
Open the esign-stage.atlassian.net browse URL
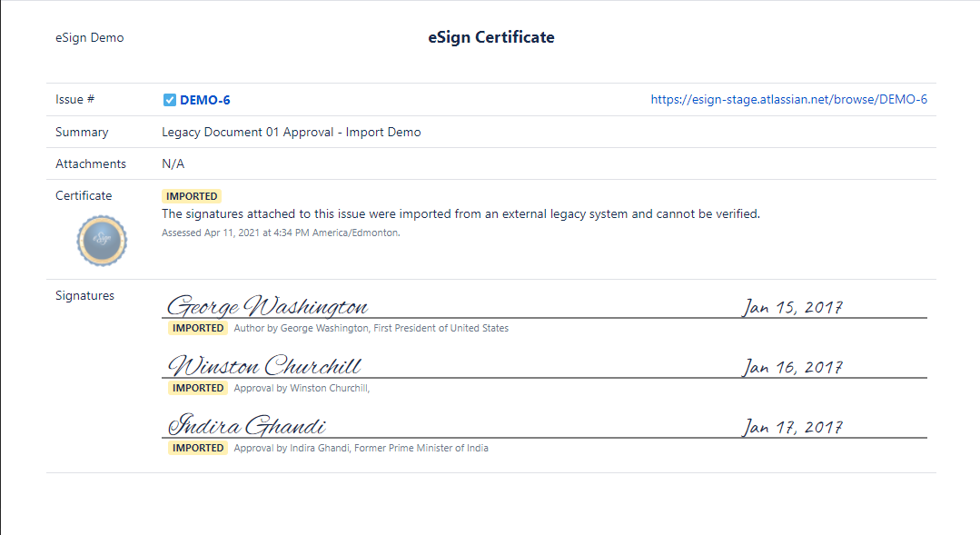point(788,100)
